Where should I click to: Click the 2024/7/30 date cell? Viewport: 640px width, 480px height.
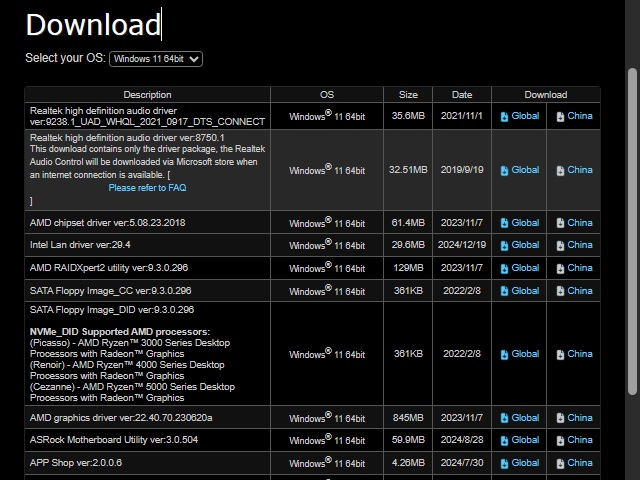click(x=462, y=463)
